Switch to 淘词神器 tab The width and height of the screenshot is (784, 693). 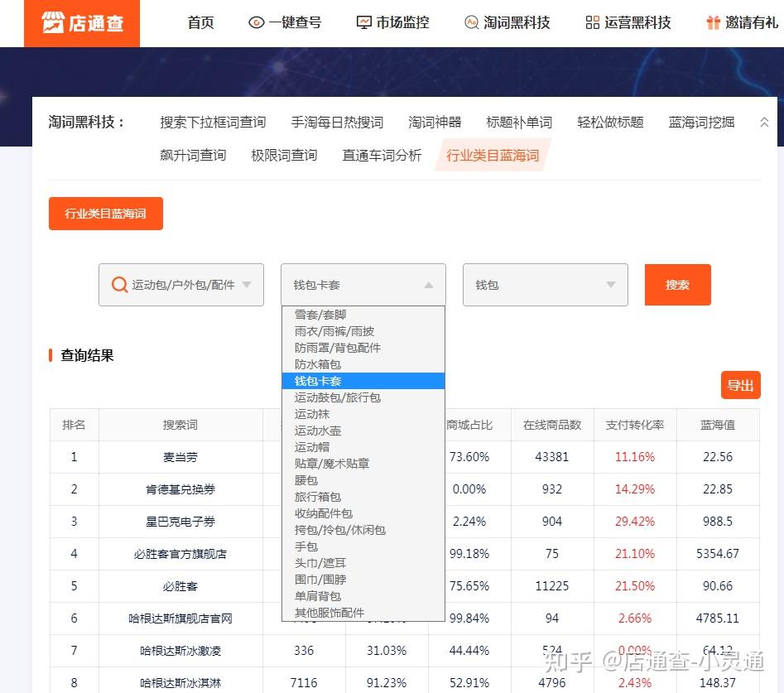click(435, 122)
